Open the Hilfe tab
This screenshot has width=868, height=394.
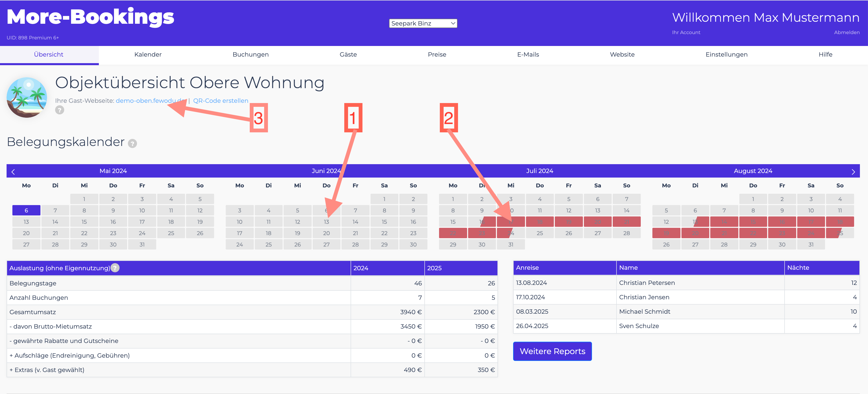tap(825, 55)
